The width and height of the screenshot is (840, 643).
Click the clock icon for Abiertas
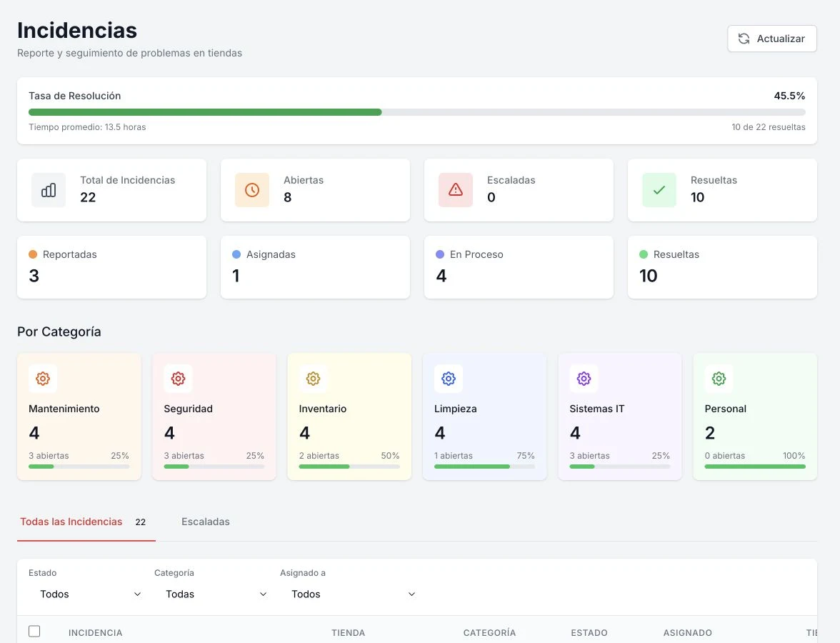tap(251, 190)
